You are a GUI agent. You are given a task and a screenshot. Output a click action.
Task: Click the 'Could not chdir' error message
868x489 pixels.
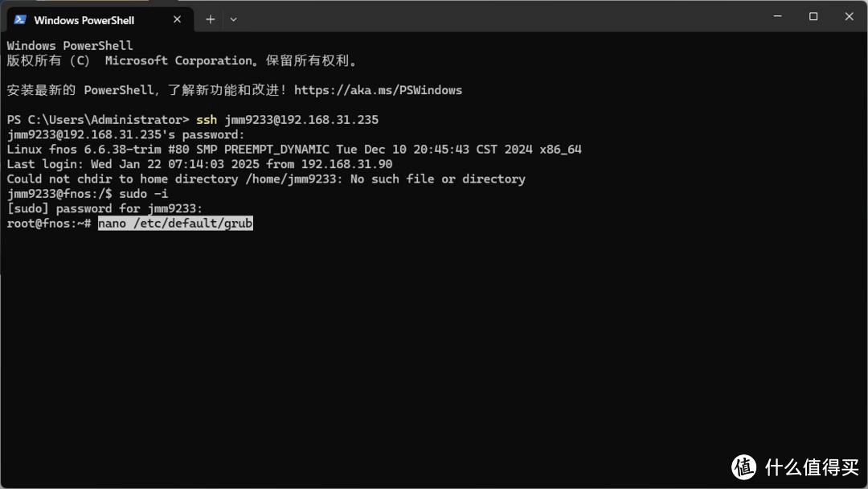[266, 179]
